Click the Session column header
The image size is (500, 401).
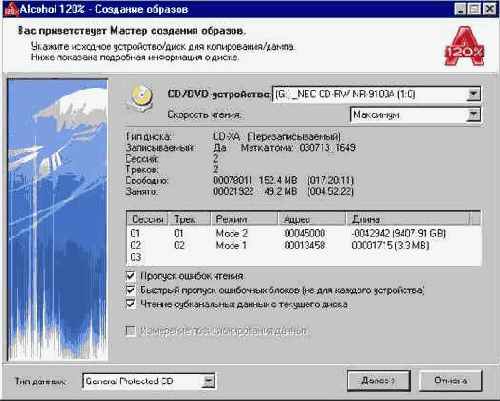click(147, 219)
